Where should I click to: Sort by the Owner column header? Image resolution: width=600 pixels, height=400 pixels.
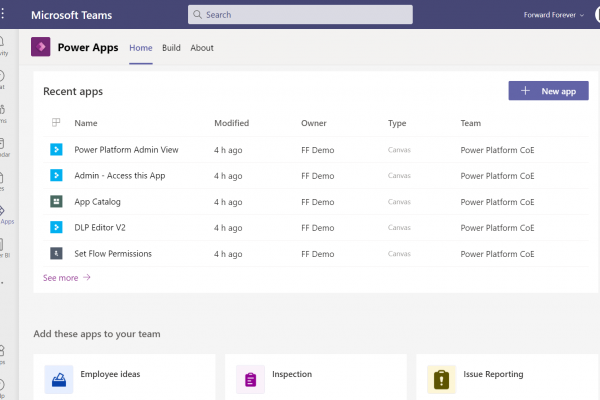314,123
